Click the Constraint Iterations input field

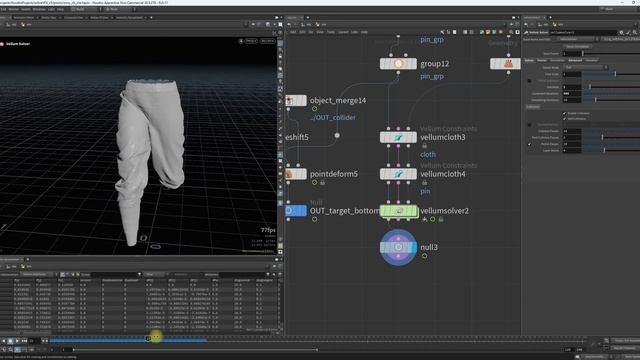[x=572, y=93]
